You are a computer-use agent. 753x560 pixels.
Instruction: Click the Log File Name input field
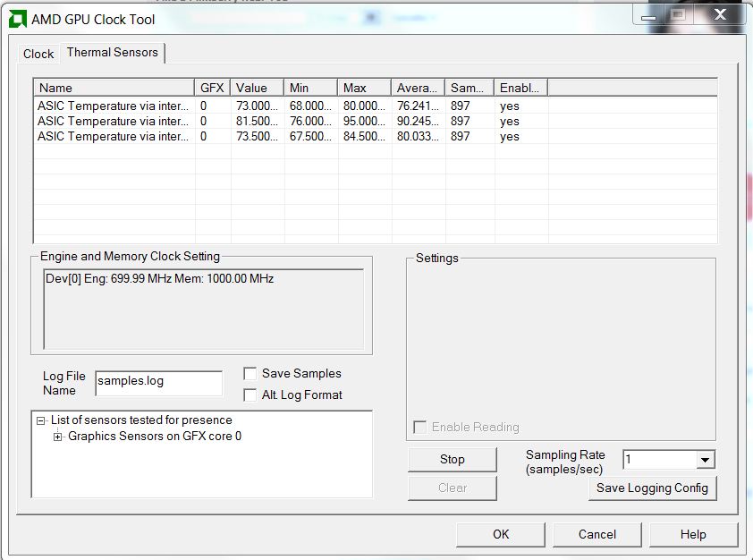[159, 383]
